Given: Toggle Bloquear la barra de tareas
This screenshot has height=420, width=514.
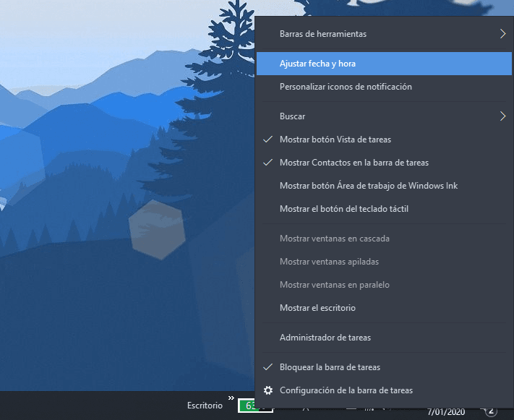Looking at the screenshot, I should pos(384,367).
